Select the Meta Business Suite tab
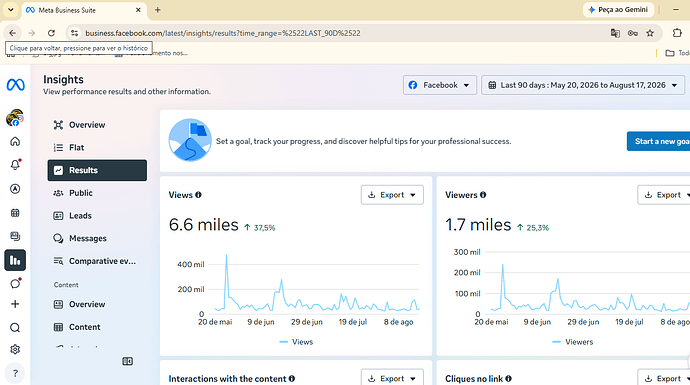 (x=84, y=10)
